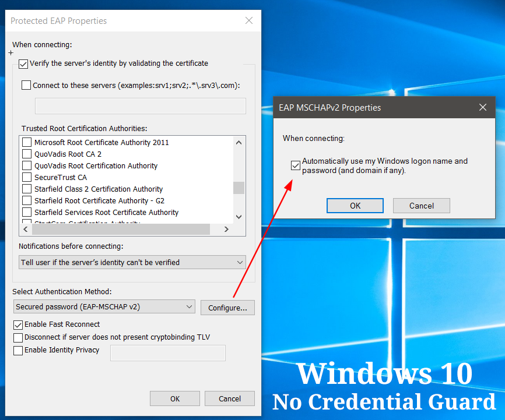
Task: Toggle Verify the server's identity checkbox
Action: pos(23,64)
